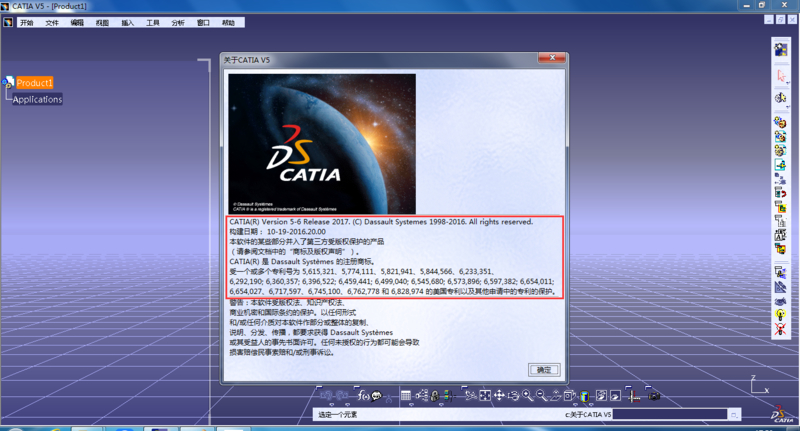Click the tree structure icon in bottom toolbar
Screen dimensions: 800x431
pyautogui.click(x=421, y=396)
